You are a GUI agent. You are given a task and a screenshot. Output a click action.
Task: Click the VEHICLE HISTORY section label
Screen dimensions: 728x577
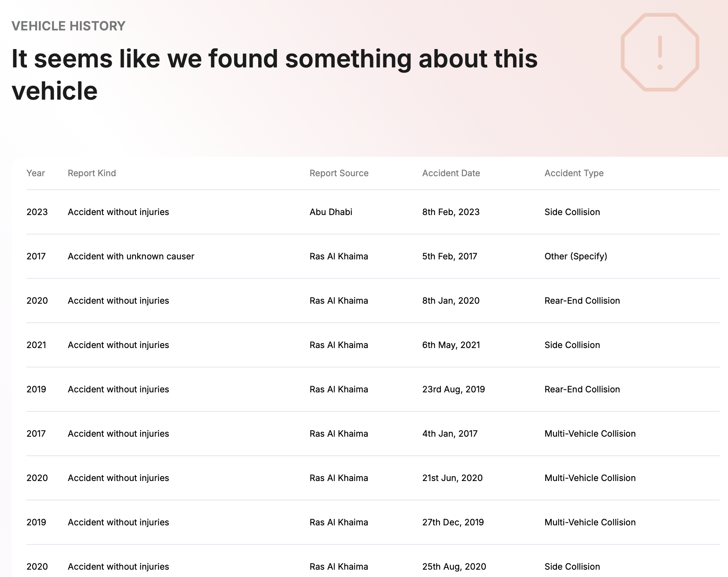point(68,26)
